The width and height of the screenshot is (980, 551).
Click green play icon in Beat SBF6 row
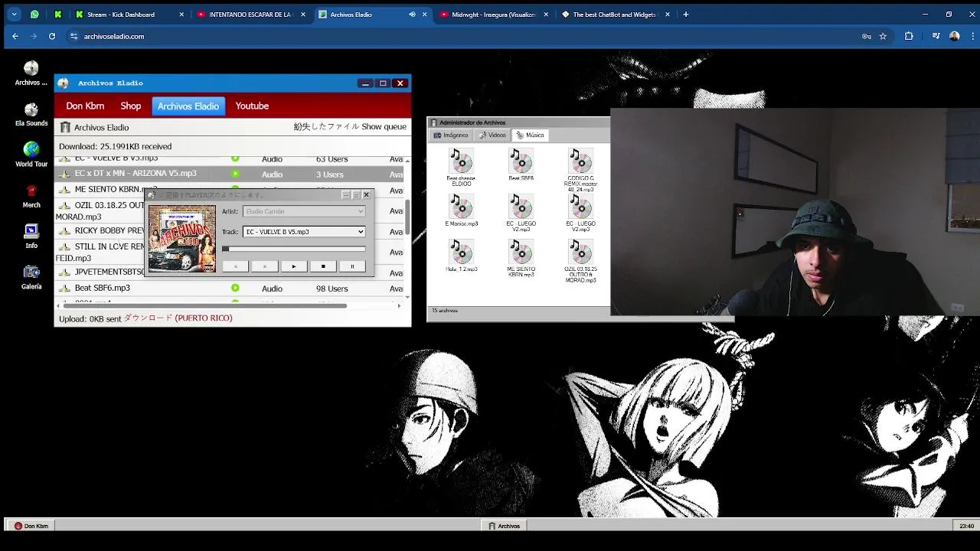235,288
